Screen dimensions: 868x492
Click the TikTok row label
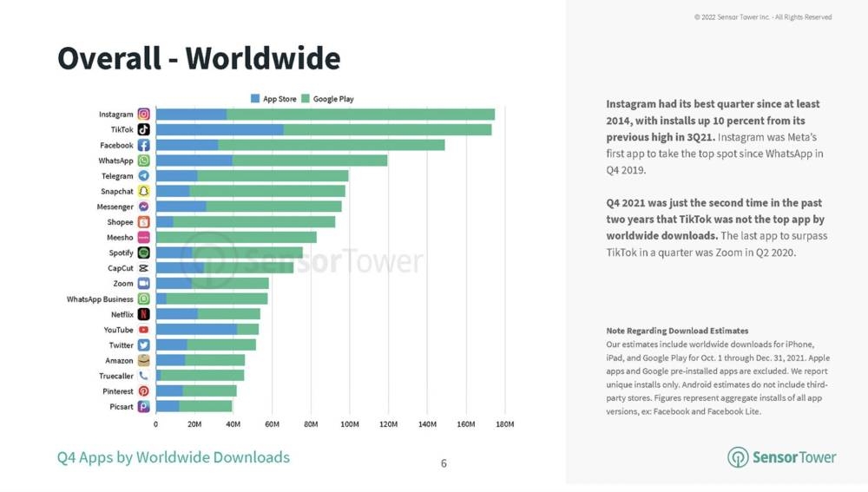122,129
